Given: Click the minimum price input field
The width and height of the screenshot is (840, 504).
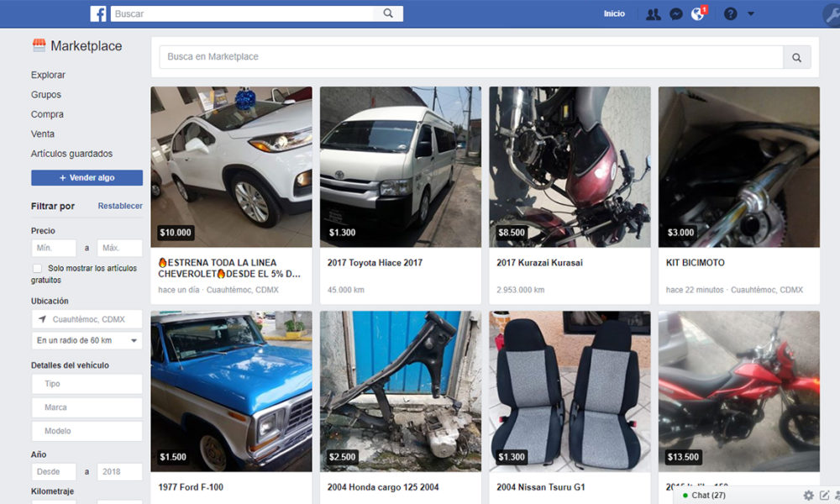Looking at the screenshot, I should click(54, 248).
